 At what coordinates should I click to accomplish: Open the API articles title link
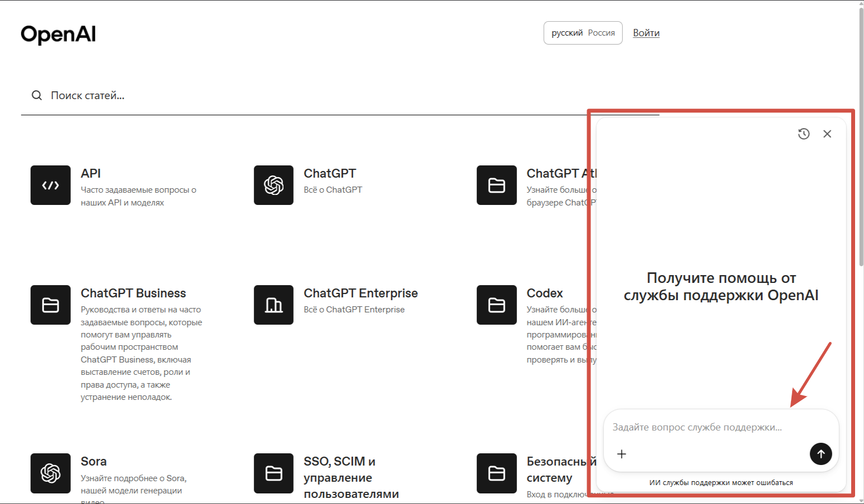point(91,174)
